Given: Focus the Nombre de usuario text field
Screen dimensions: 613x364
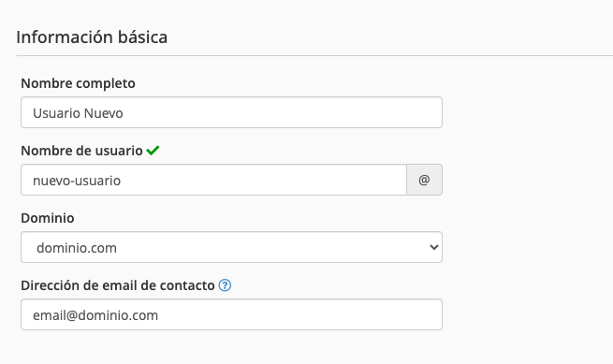Looking at the screenshot, I should click(x=213, y=180).
